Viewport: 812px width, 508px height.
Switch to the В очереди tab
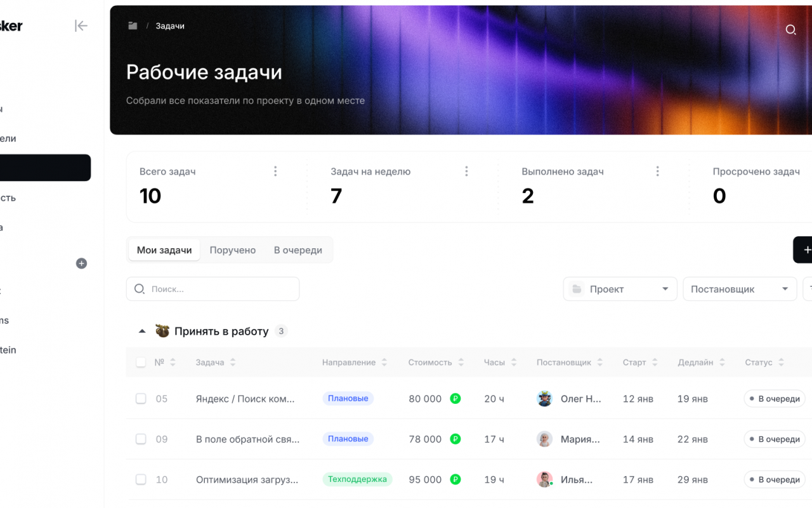298,250
